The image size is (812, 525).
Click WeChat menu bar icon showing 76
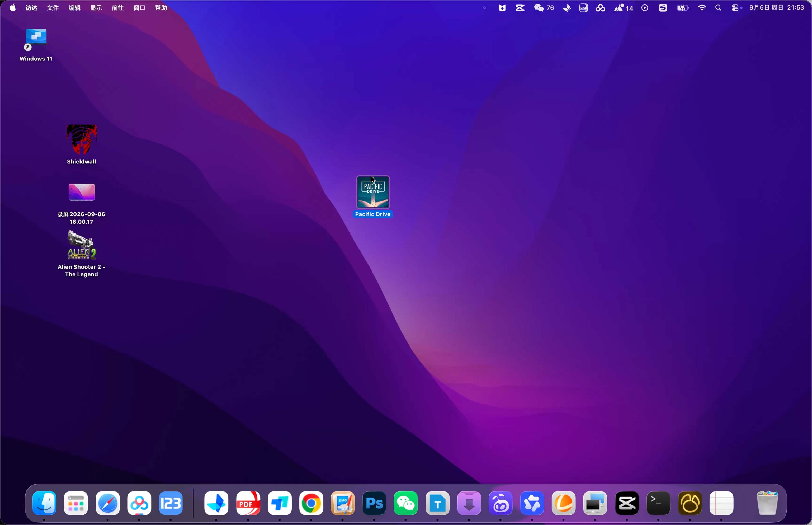pyautogui.click(x=544, y=8)
